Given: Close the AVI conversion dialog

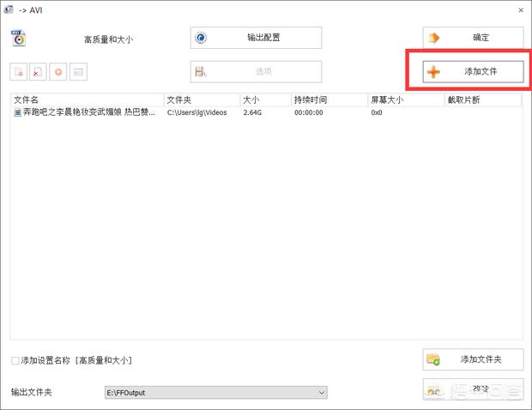Looking at the screenshot, I should coord(520,10).
